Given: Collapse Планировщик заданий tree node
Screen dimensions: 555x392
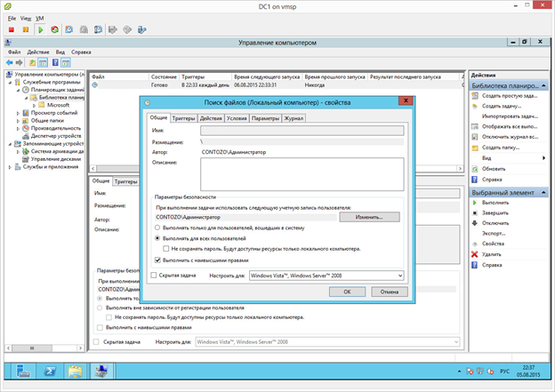Looking at the screenshot, I should (18, 90).
